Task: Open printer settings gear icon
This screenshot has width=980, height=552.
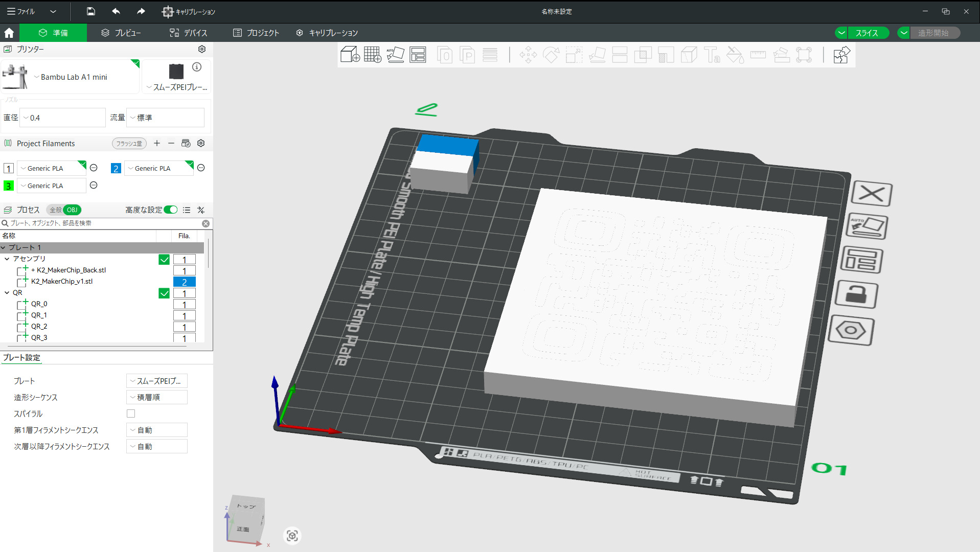Action: point(202,49)
